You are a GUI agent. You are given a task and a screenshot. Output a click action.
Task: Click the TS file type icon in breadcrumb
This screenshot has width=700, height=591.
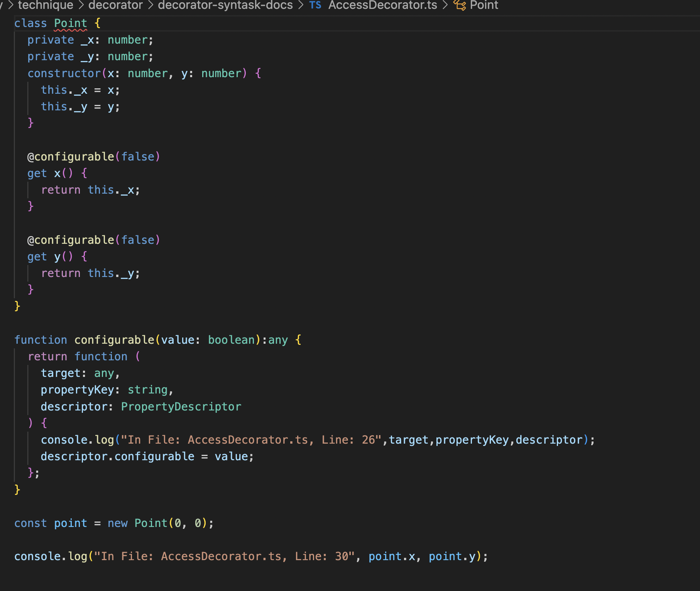pos(315,5)
